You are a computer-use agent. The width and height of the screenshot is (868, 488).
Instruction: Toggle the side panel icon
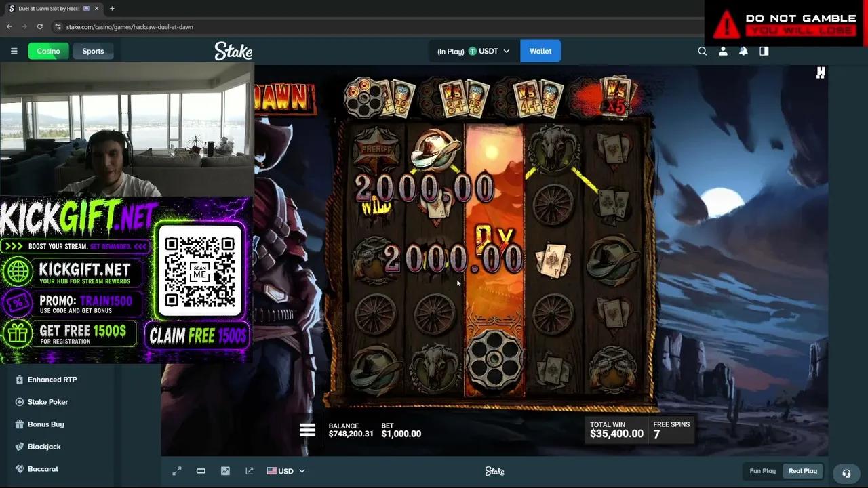point(764,51)
